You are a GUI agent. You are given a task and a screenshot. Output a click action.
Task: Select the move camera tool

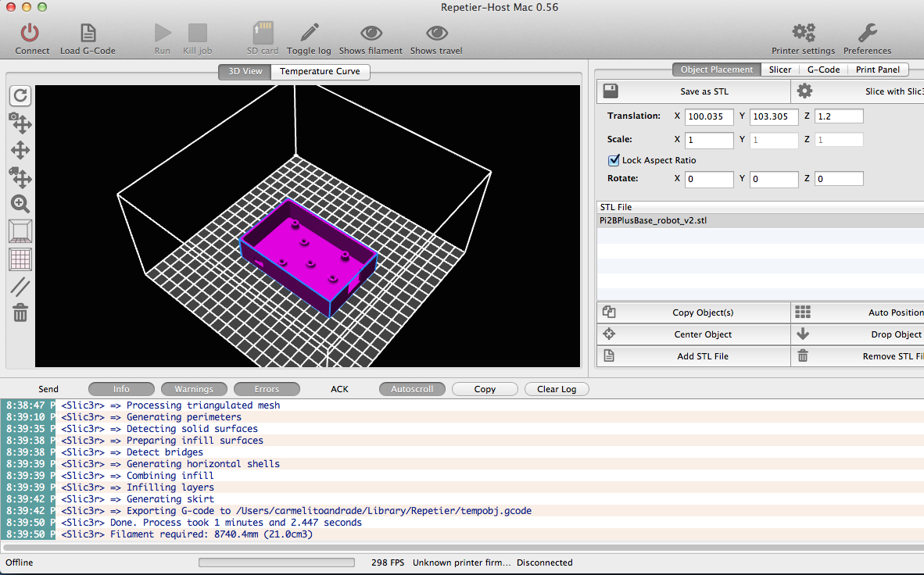(20, 123)
